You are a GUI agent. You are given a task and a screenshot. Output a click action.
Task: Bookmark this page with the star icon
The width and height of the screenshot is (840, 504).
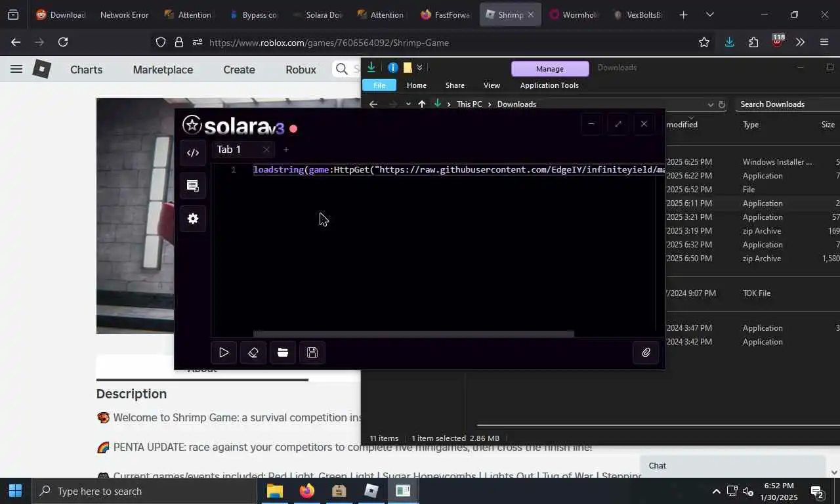point(704,42)
